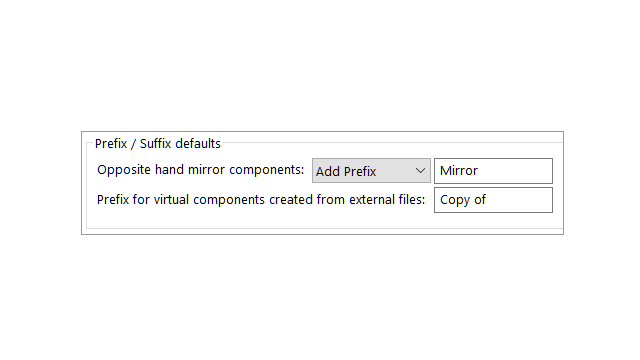
Task: Click the word 'Copy' in the field
Action: click(455, 200)
